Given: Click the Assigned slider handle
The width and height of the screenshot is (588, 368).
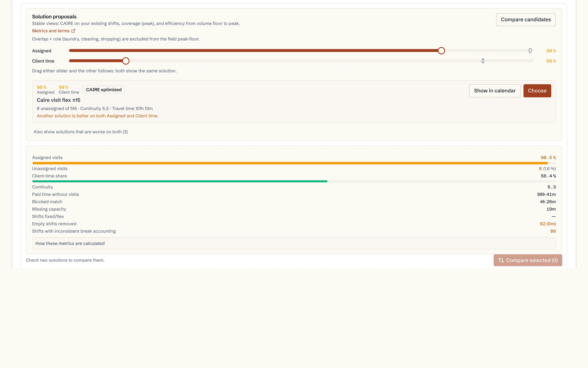Looking at the screenshot, I should click(441, 51).
